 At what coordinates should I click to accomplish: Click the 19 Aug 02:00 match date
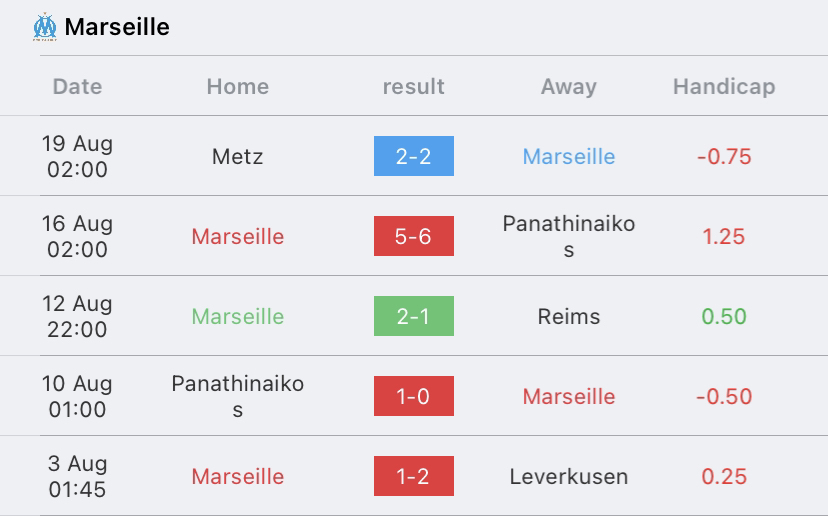(x=77, y=156)
